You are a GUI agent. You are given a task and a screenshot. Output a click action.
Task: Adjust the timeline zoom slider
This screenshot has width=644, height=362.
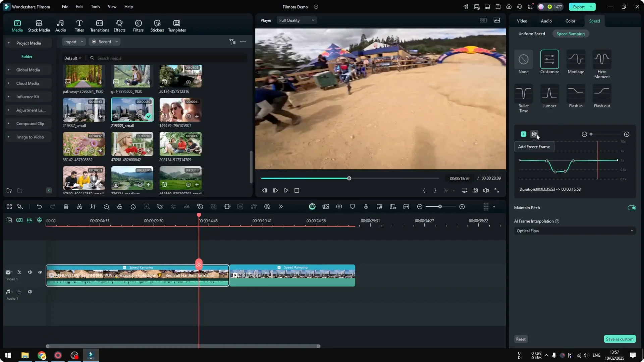(x=439, y=206)
